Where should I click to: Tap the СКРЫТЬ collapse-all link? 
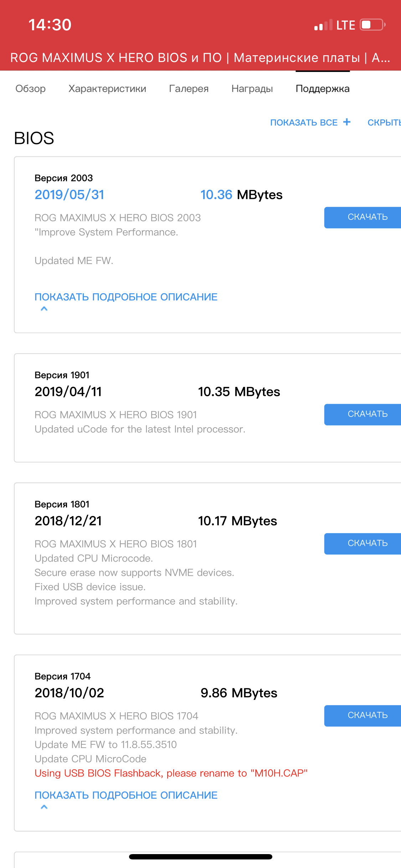pos(384,123)
